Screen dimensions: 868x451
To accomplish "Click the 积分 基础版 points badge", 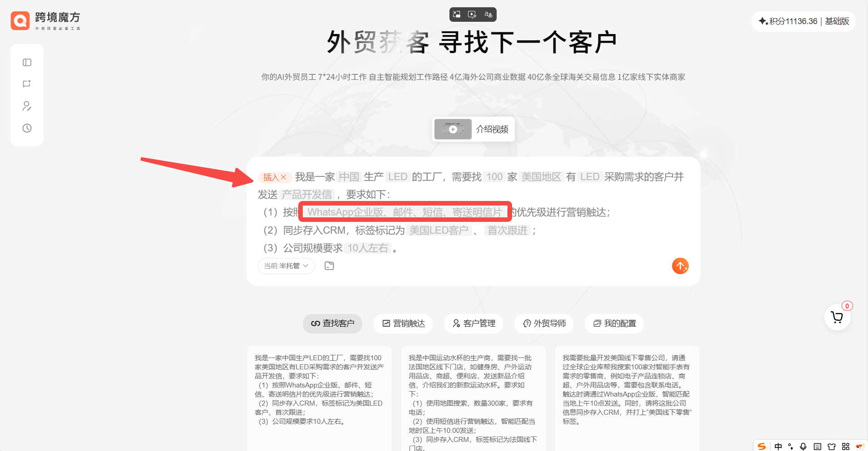I will click(803, 21).
